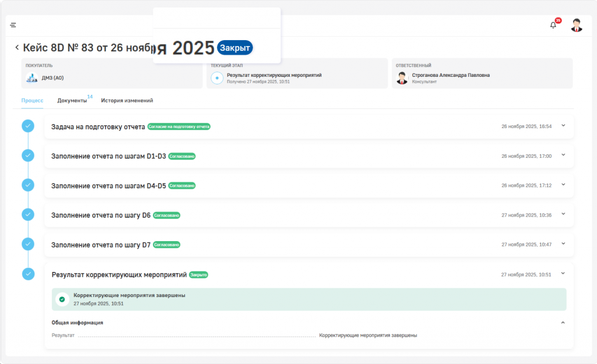Collapse the Общая информация section
The width and height of the screenshot is (597, 364).
coord(563,322)
